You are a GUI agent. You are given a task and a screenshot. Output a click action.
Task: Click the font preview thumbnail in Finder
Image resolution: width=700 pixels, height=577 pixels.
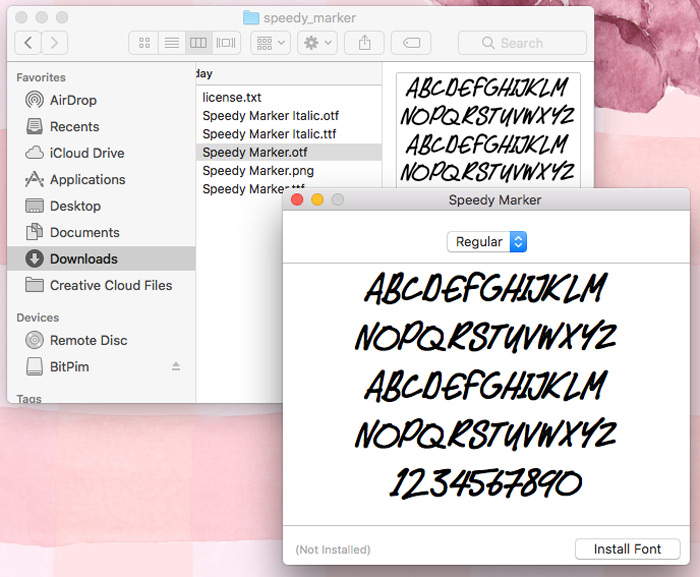click(x=488, y=130)
